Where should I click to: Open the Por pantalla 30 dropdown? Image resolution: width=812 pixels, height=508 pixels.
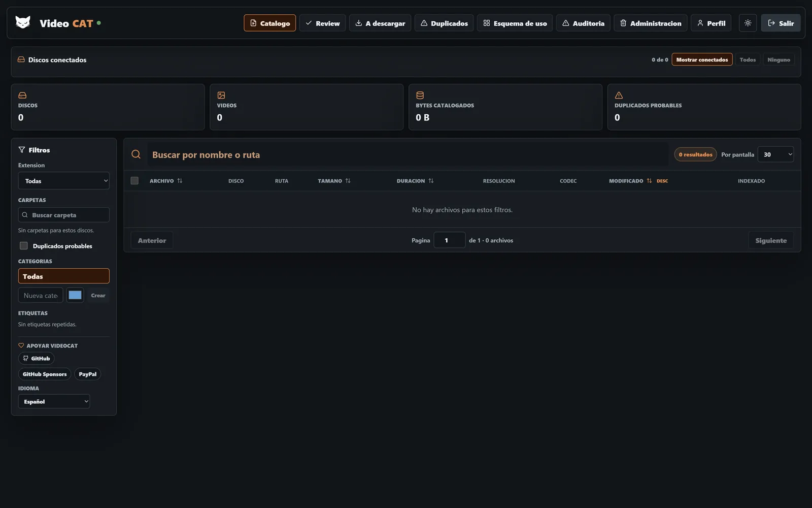point(775,154)
